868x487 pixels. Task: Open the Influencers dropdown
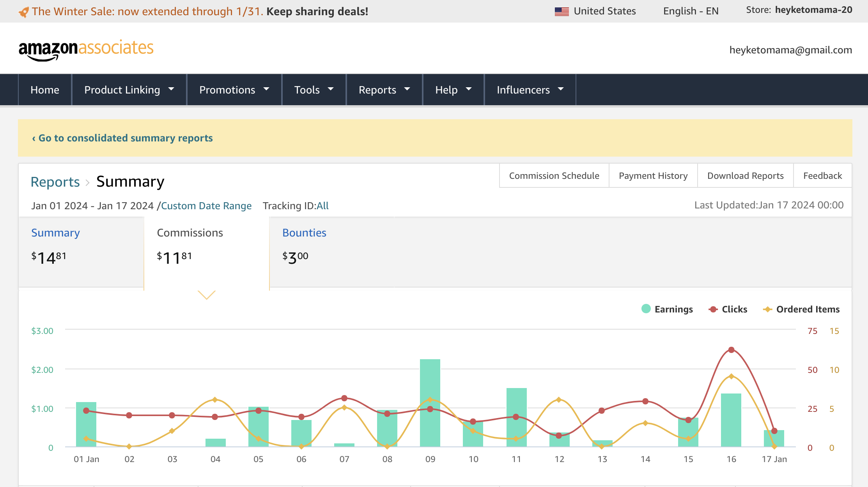[x=530, y=90]
